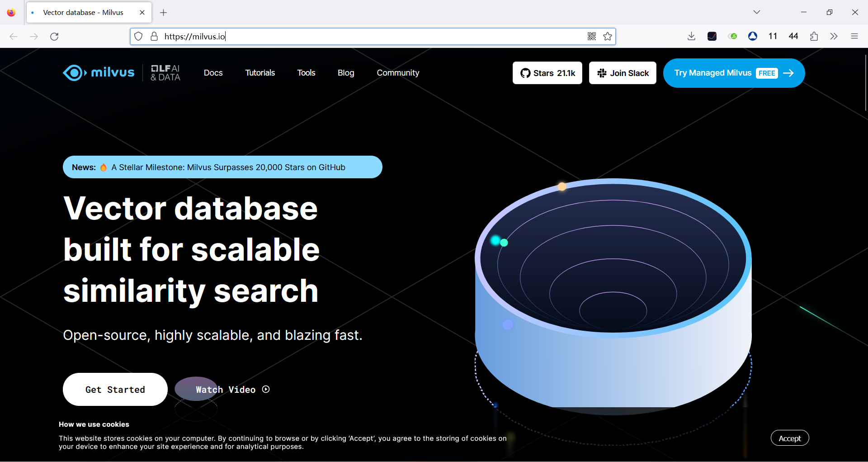The height and width of the screenshot is (462, 868).
Task: Click the page vertical scrollbar
Action: pos(865,83)
